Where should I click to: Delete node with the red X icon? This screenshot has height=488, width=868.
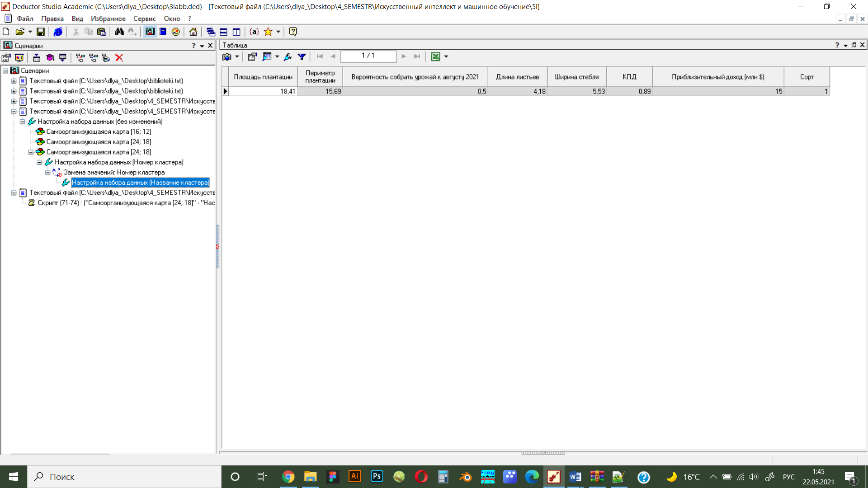[x=119, y=58]
